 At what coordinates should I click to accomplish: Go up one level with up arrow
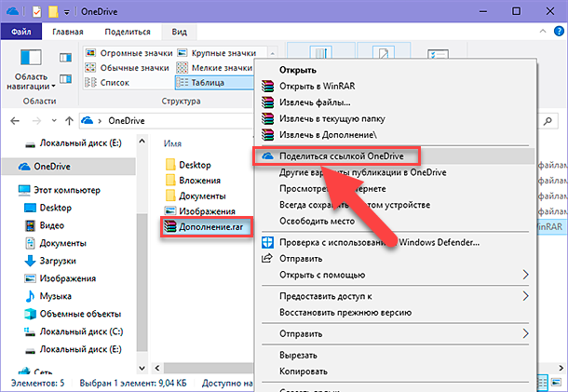(69, 121)
